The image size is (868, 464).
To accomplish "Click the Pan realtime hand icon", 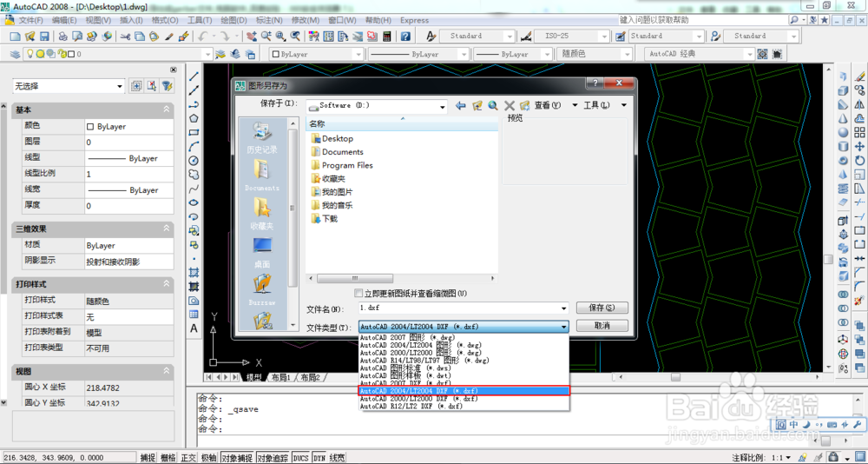I will (x=252, y=36).
